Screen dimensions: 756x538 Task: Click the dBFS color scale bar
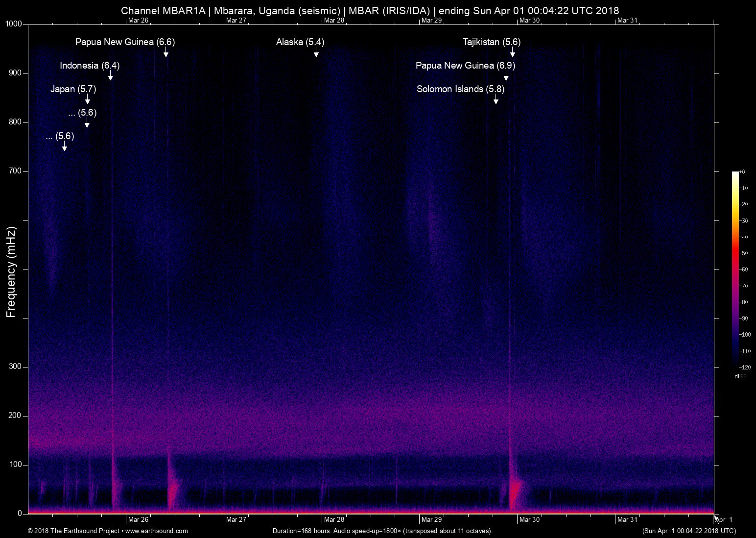[735, 269]
